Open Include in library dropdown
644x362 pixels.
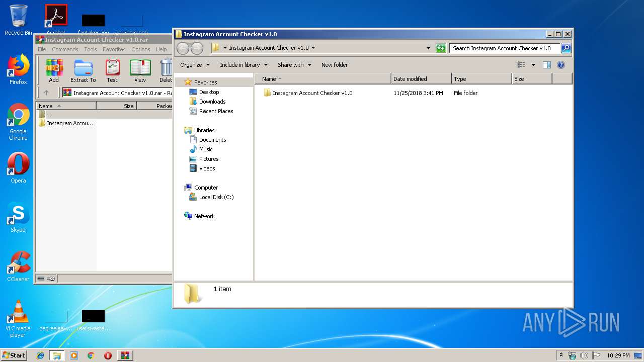[244, 65]
